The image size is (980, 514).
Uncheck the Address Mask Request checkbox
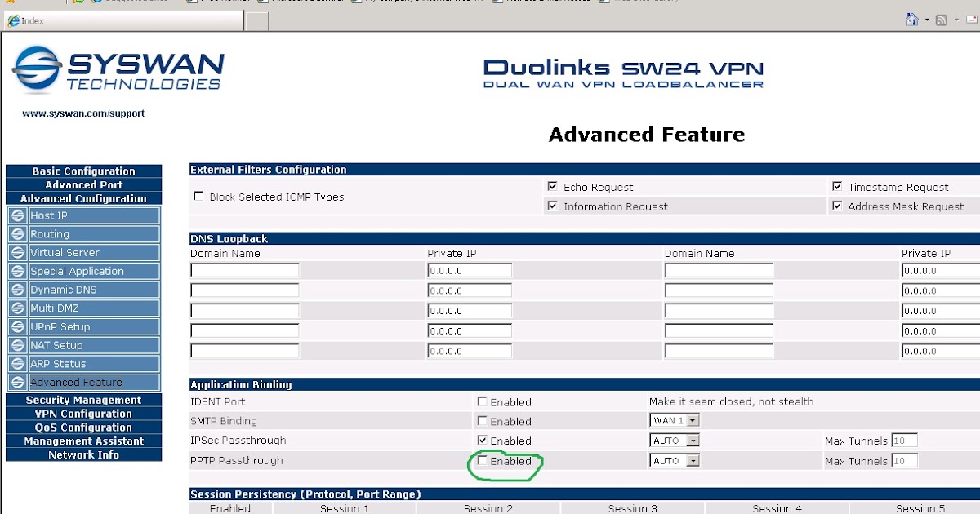[837, 206]
